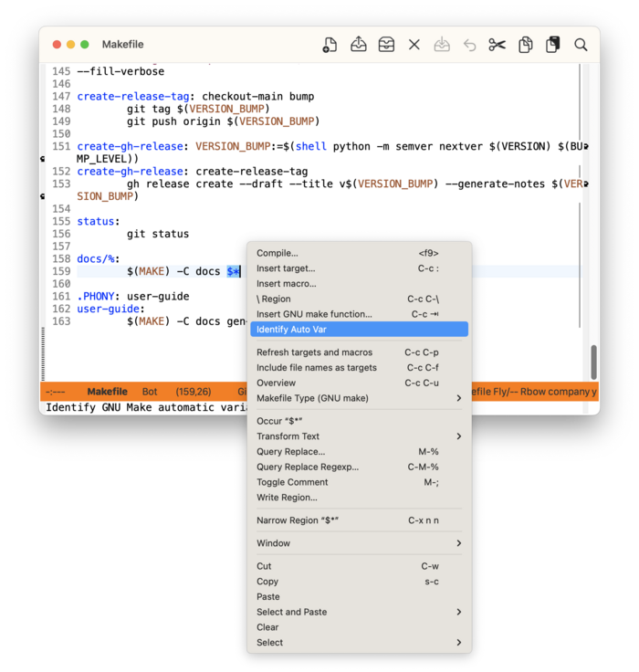Click the Bot position indicator in mode line
This screenshot has height=672, width=639.
pyautogui.click(x=150, y=392)
